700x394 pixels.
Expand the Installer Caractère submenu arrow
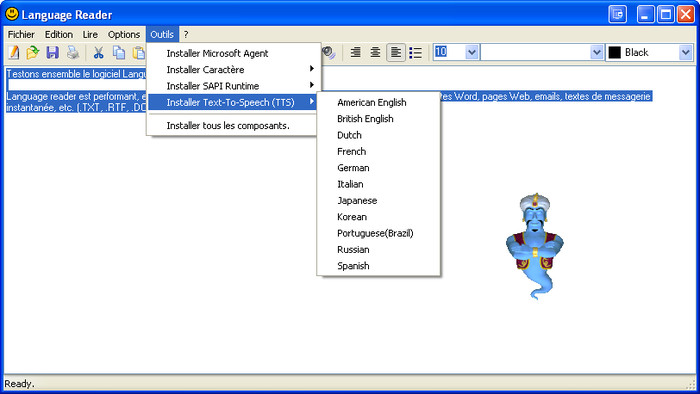(x=312, y=69)
